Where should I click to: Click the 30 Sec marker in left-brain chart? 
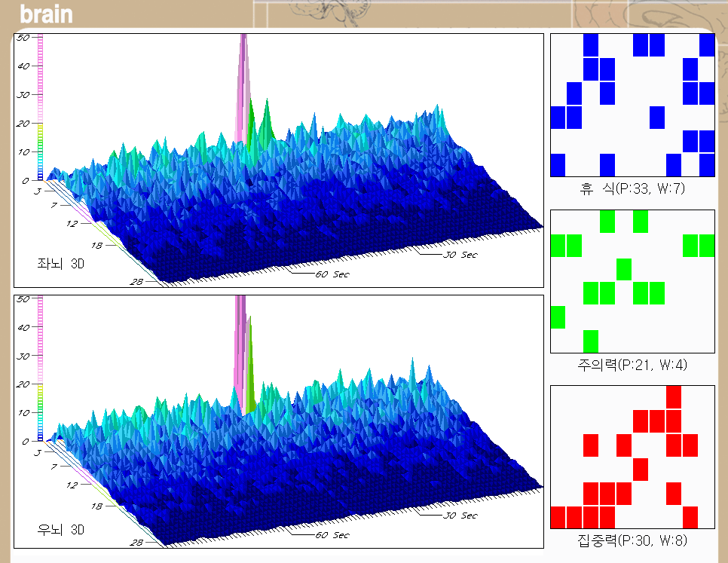tap(460, 255)
